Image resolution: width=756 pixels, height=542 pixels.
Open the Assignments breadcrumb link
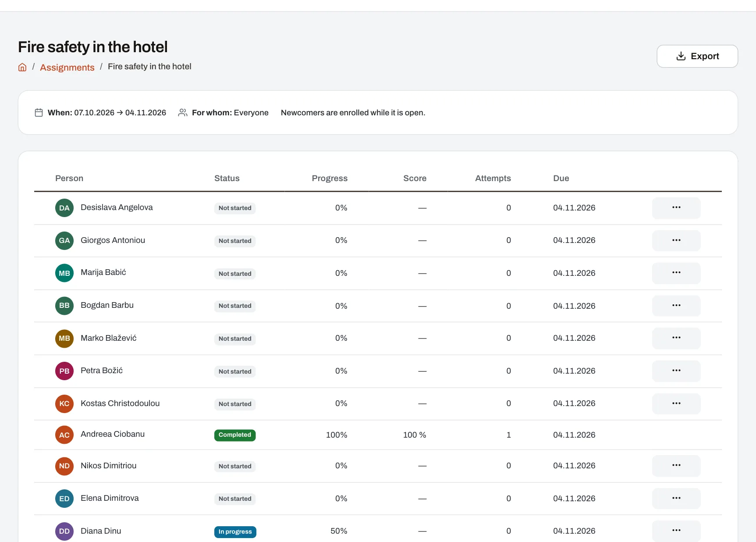[67, 67]
